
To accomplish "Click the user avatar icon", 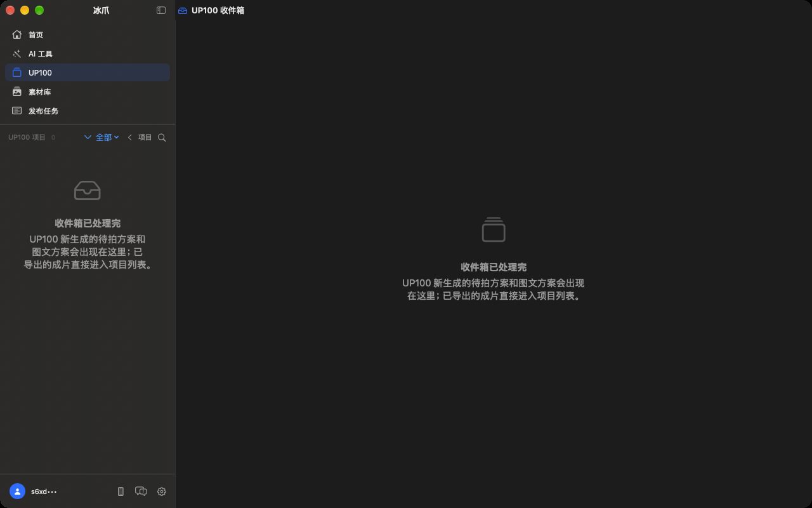I will point(17,491).
